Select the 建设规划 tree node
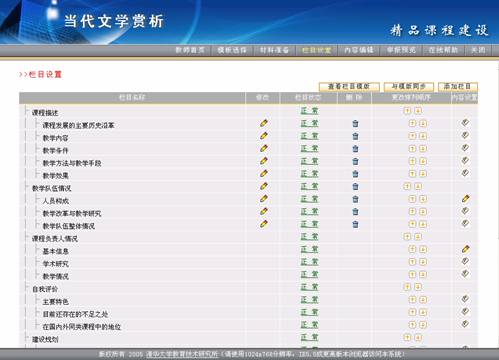Image resolution: width=499 pixels, height=360 pixels. click(x=45, y=339)
